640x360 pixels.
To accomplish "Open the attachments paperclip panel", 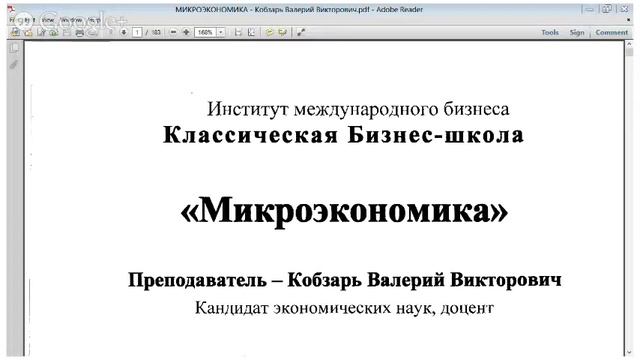I will pos(14,64).
